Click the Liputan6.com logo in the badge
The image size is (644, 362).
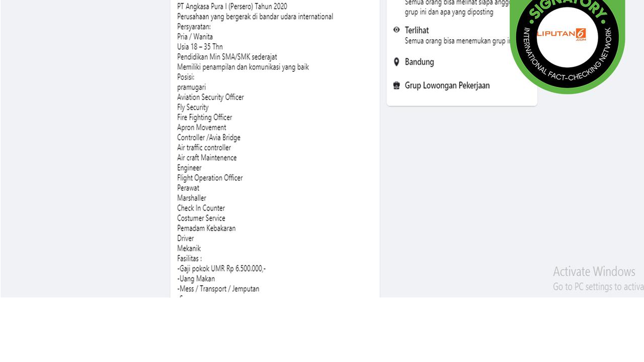561,34
